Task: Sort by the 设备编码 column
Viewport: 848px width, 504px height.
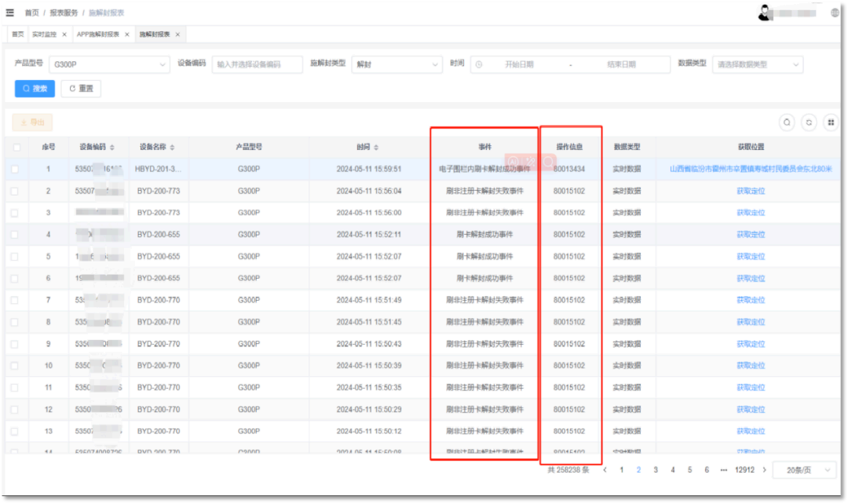Action: tap(112, 147)
